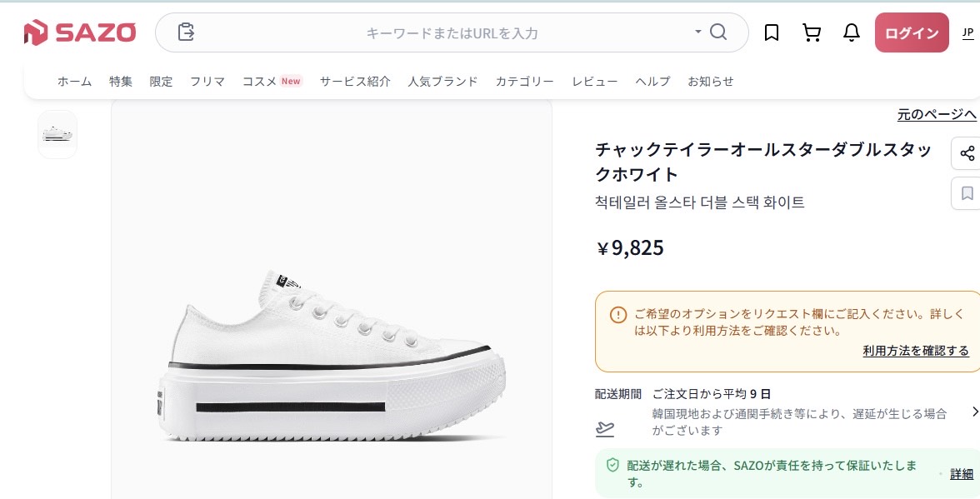Select the white sneaker thumbnail

click(x=57, y=133)
